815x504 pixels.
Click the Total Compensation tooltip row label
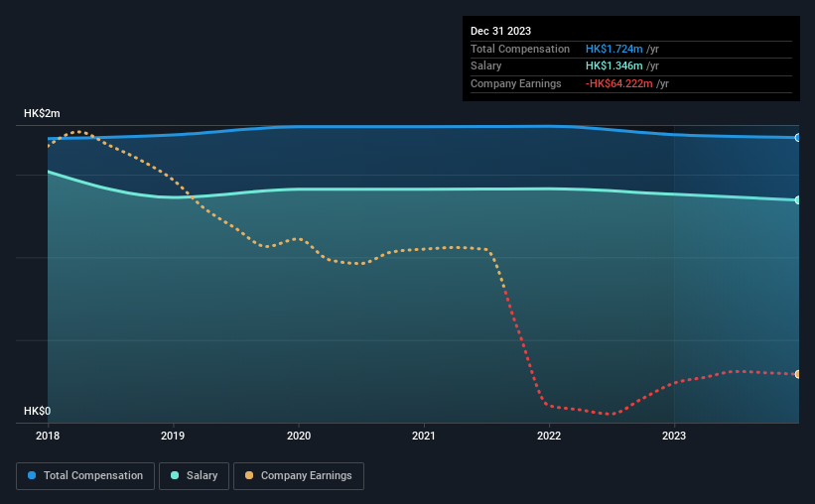520,49
